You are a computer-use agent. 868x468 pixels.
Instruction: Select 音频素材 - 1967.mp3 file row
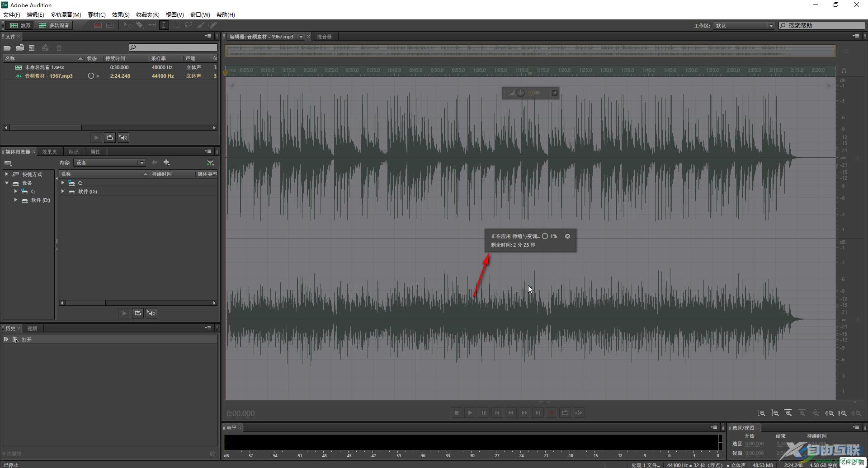(x=110, y=76)
